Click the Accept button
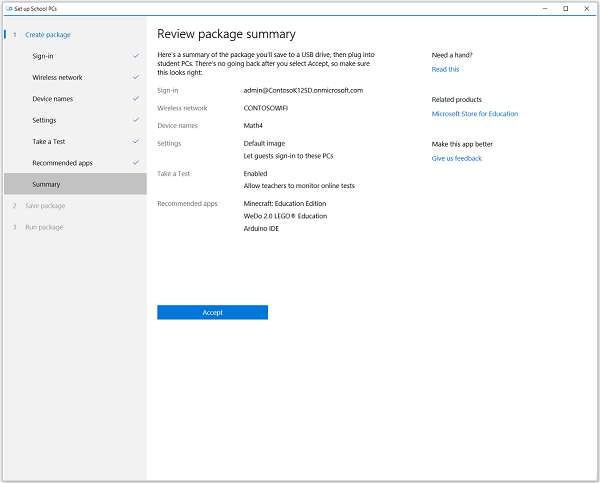Viewport: 600px width, 483px height. (212, 312)
